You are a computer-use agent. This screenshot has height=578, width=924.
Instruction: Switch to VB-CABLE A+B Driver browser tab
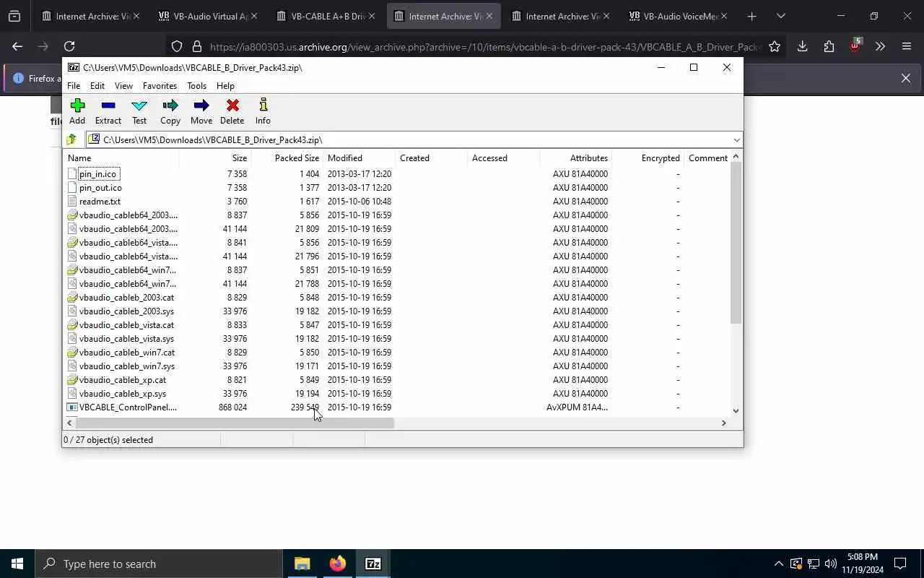[x=326, y=16]
